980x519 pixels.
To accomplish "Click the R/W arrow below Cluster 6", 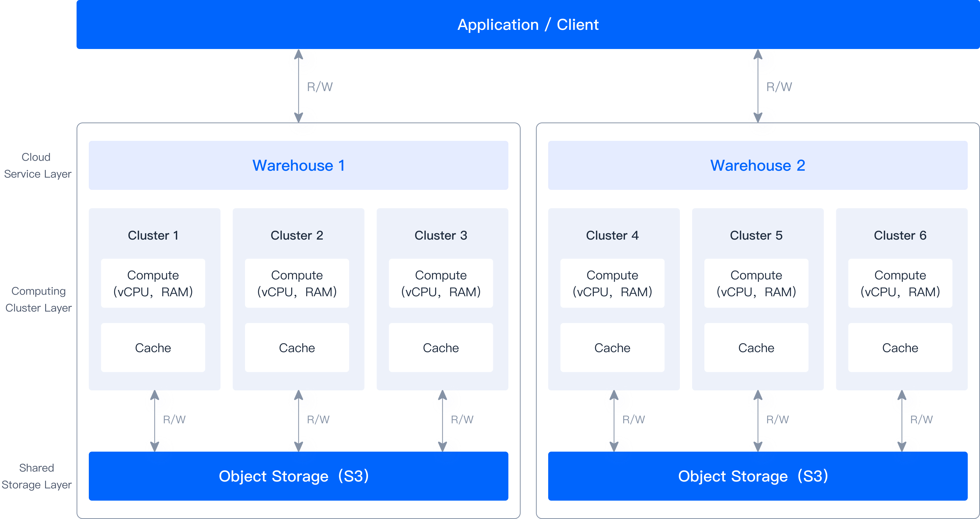I will pos(902,421).
